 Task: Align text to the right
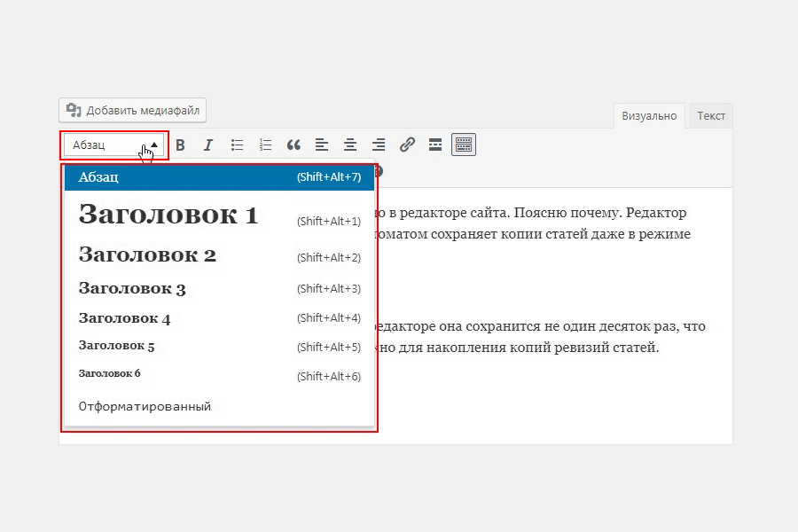(x=379, y=145)
